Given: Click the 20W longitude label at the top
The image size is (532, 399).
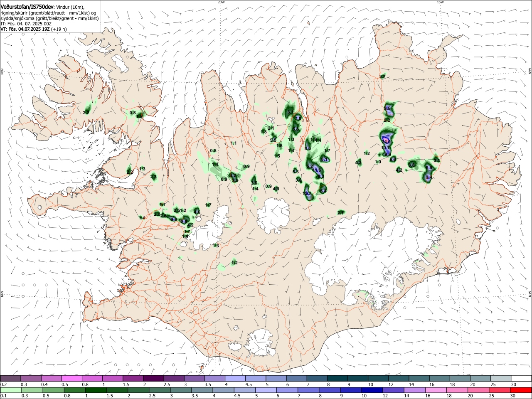Looking at the screenshot, I should 221,2.
